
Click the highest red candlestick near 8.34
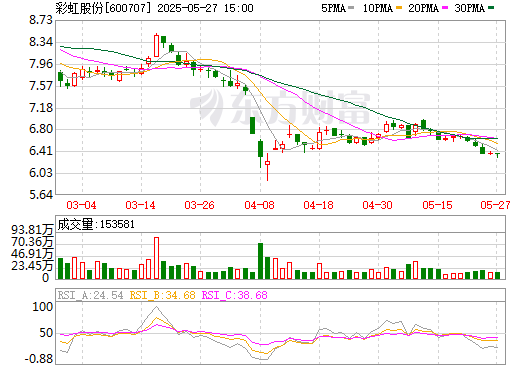(x=156, y=45)
